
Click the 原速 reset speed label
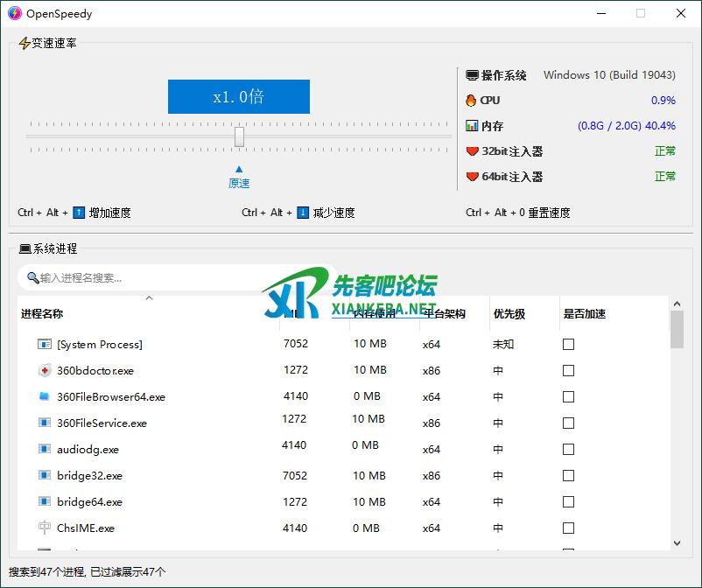[239, 183]
